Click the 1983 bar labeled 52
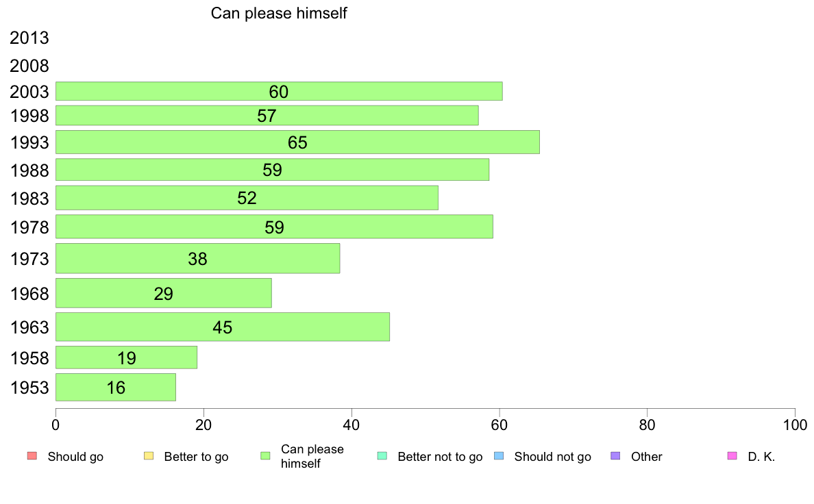 [x=247, y=198]
